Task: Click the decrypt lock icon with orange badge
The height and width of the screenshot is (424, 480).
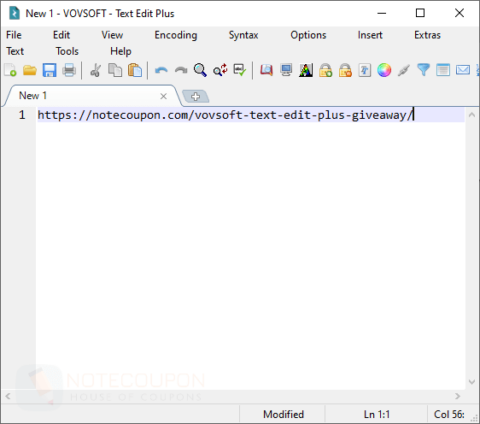Action: point(345,70)
